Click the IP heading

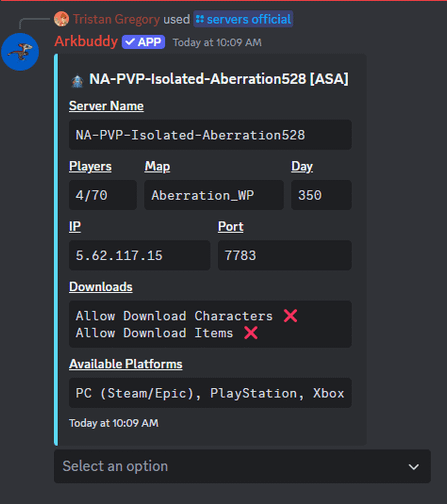click(x=75, y=227)
